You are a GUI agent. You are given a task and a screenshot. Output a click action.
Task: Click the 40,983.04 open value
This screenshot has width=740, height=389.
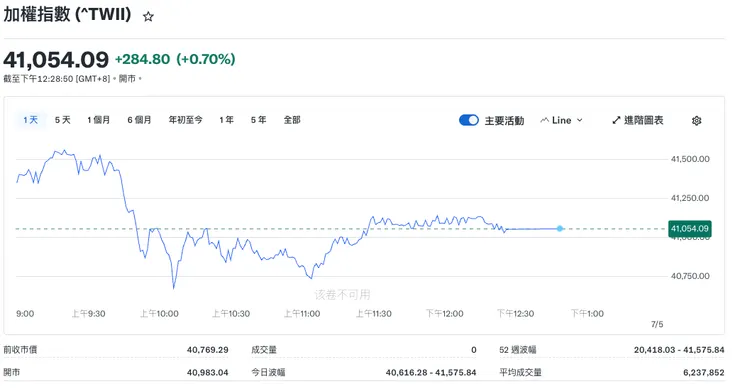pos(207,372)
